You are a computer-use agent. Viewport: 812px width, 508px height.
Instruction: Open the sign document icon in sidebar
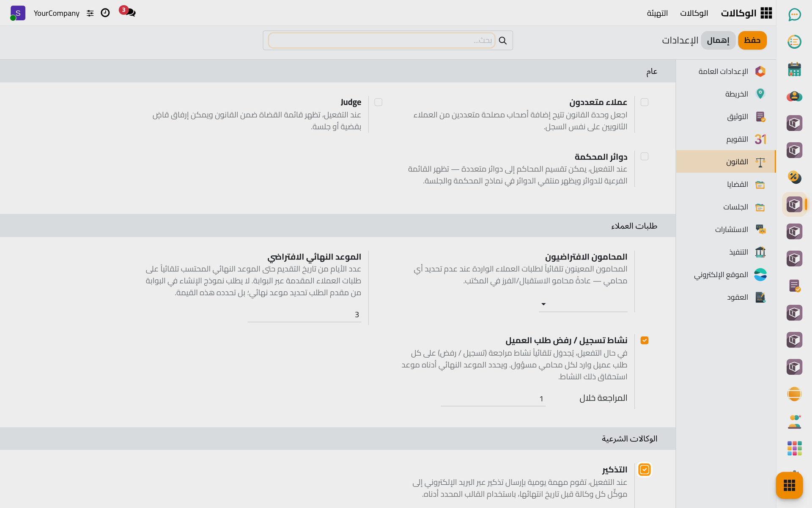794,286
